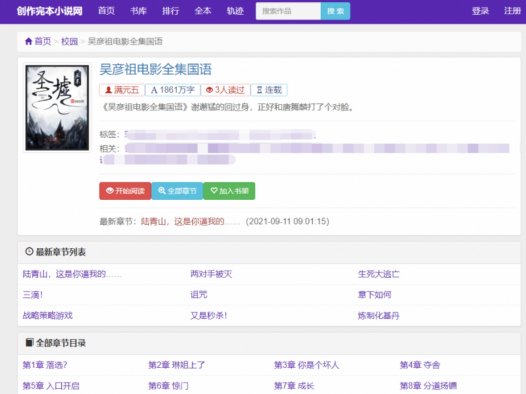Open 第5章 入口开启
The height and width of the screenshot is (394, 526).
click(x=51, y=386)
